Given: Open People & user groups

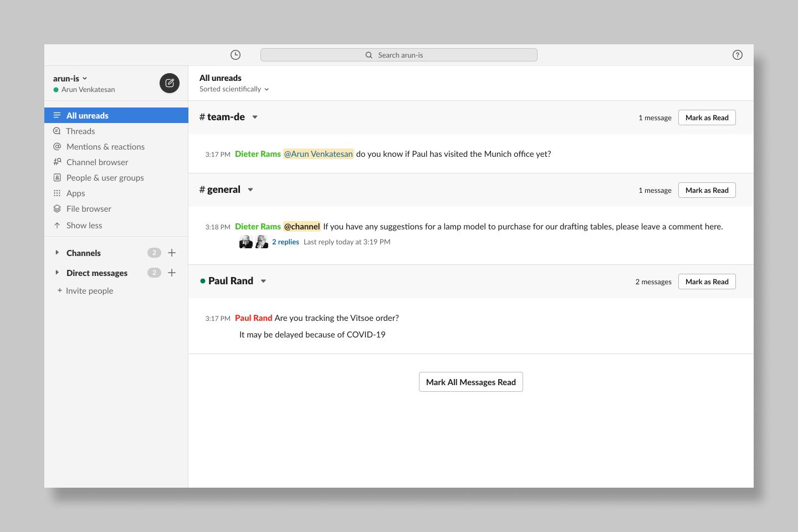Looking at the screenshot, I should pos(105,178).
